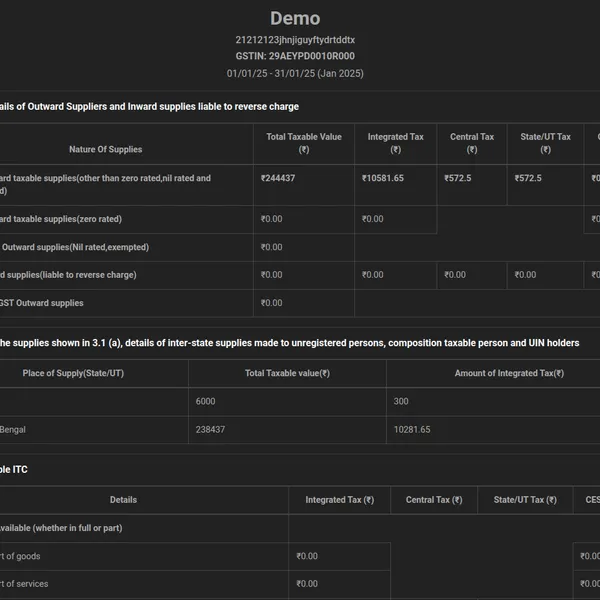
Task: Click the "taxable supplies(zero rated)" row label
Action: 61,219
